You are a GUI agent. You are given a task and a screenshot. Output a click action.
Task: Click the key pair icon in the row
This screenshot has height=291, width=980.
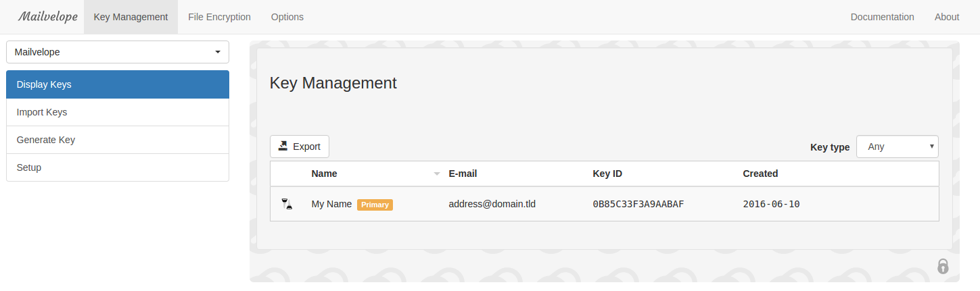pyautogui.click(x=287, y=204)
